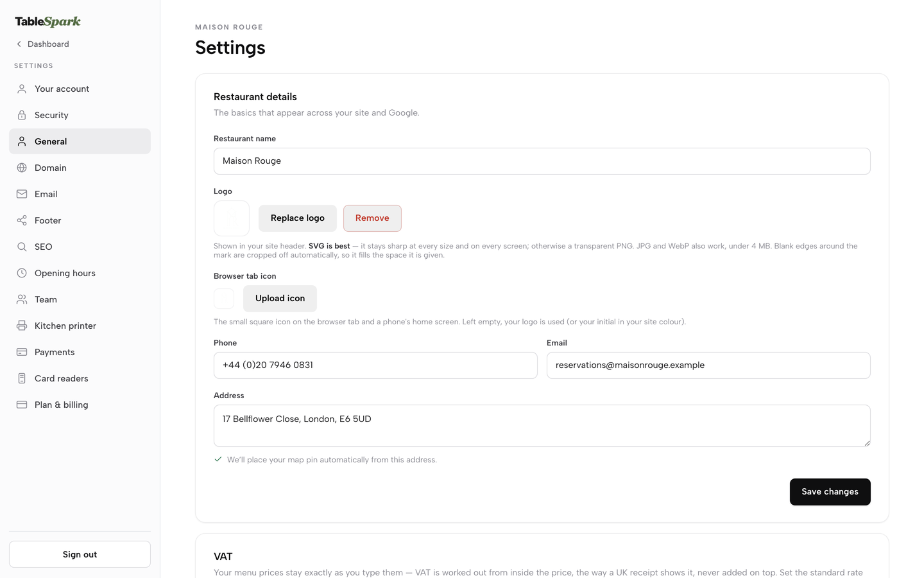
Task: Click the globe icon for Domain
Action: (x=22, y=168)
